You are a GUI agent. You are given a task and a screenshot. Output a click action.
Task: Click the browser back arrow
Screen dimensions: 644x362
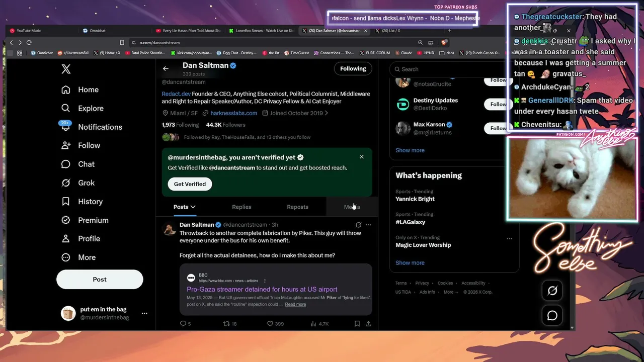(12, 43)
